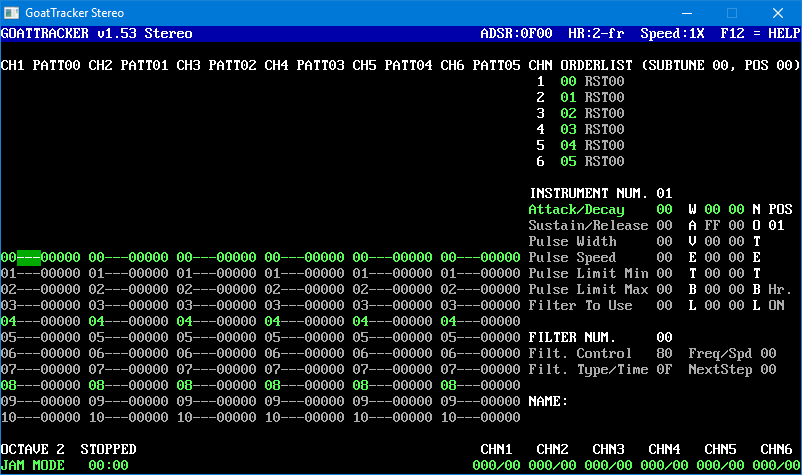Select the CH3 PATT02 pattern header
This screenshot has height=475, width=802.
[x=216, y=65]
